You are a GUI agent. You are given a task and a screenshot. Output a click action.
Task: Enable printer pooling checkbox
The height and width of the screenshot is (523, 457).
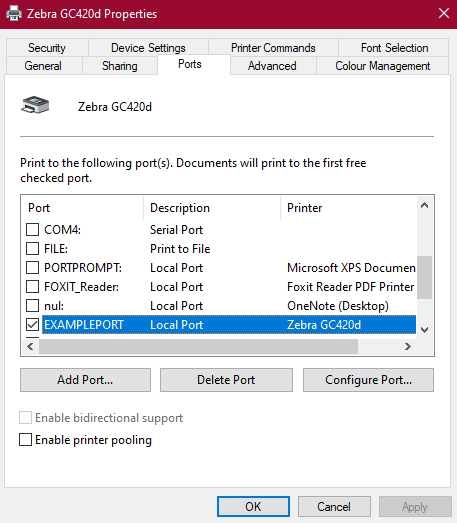tap(25, 440)
